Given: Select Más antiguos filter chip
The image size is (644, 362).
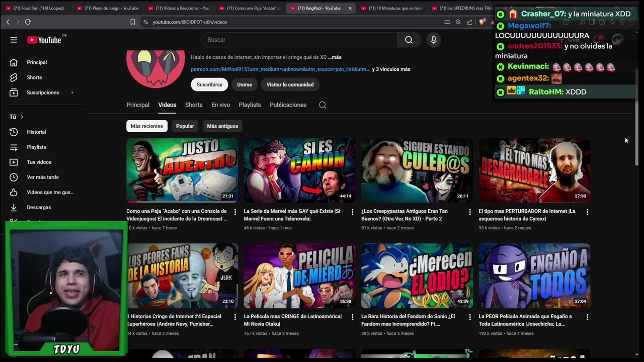Looking at the screenshot, I should click(222, 126).
